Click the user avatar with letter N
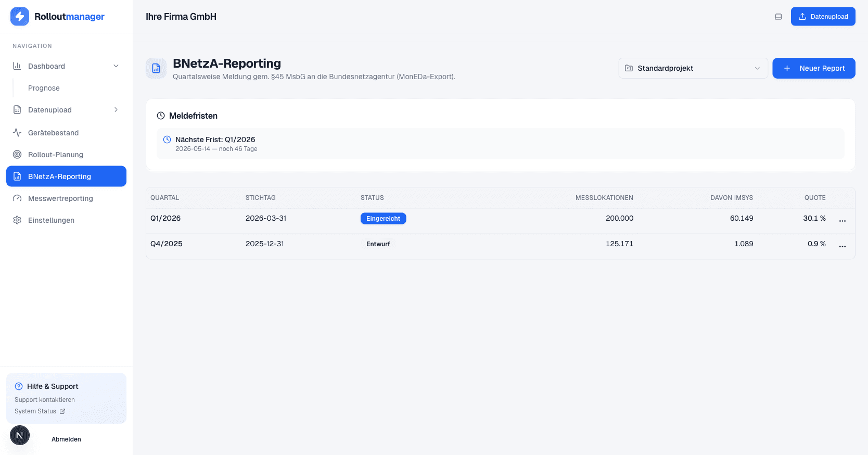 [20, 435]
